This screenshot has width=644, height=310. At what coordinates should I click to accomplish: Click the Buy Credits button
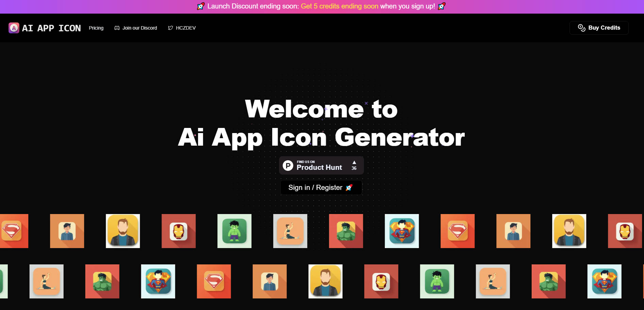tap(599, 28)
